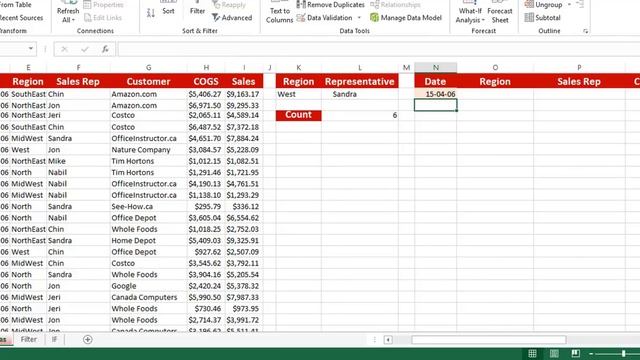This screenshot has width=640, height=360.
Task: Click the Advanced filter option
Action: point(232,18)
